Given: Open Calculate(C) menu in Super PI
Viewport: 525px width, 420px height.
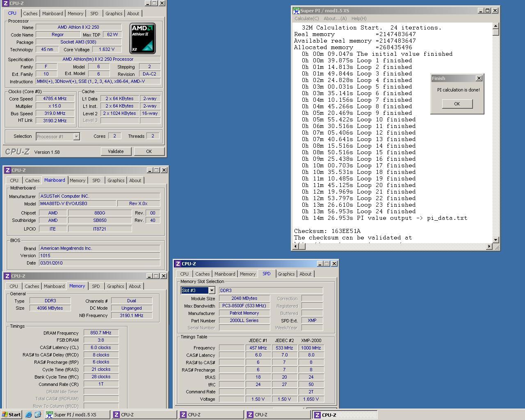Looking at the screenshot, I should tap(306, 18).
